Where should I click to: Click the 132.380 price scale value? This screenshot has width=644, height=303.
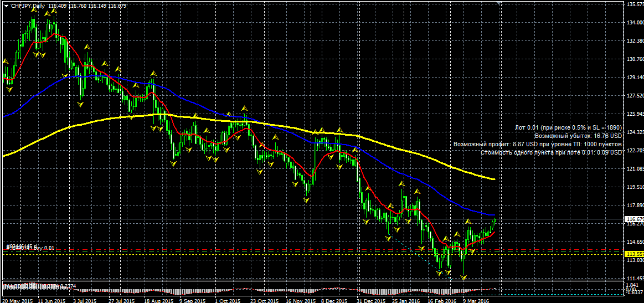[x=635, y=41]
